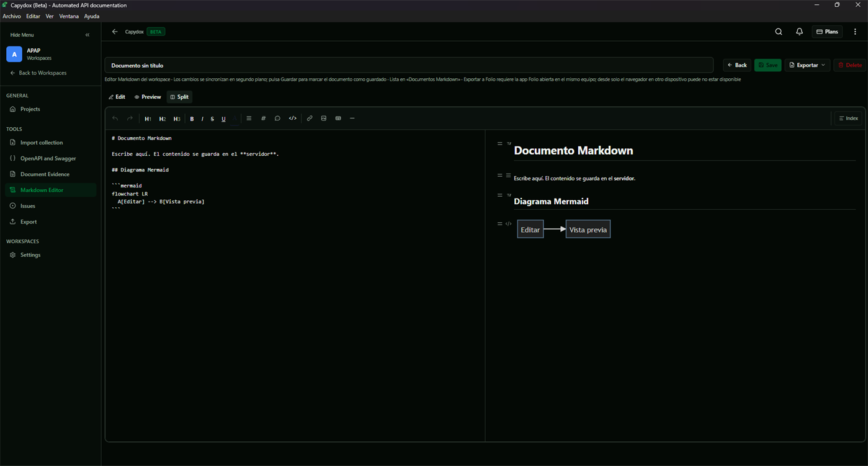Open OpenAPI and Swagger tool

tap(50, 158)
